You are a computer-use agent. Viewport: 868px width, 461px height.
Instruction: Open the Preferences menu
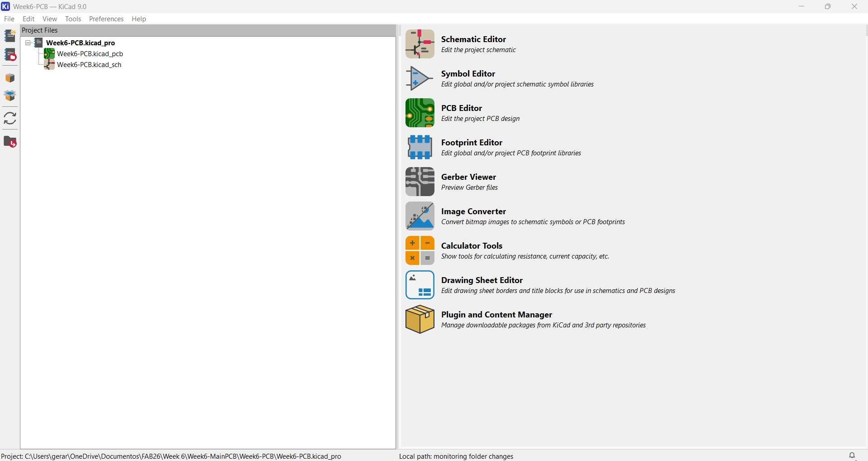click(106, 19)
